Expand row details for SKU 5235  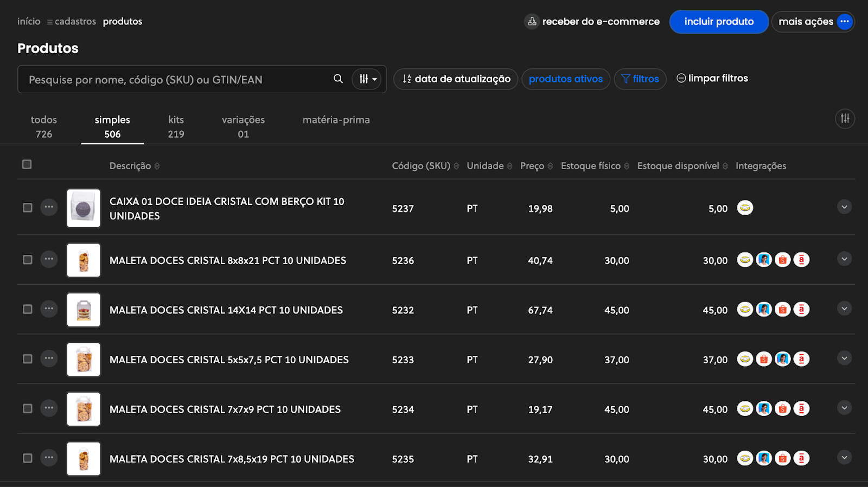click(844, 457)
